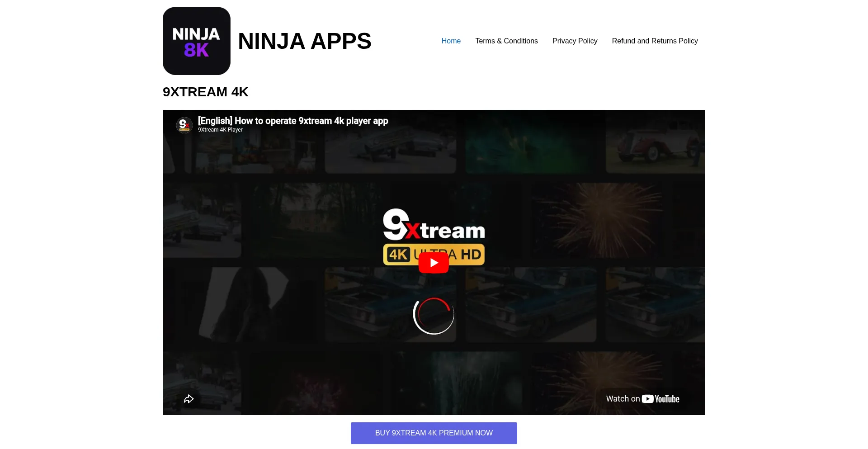The image size is (868, 449).
Task: Open the Refund and Returns Policy page
Action: [x=655, y=41]
